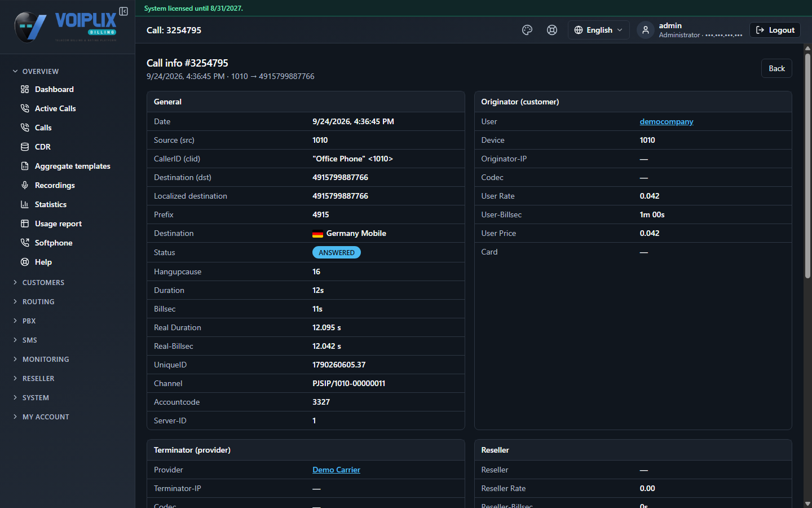Image resolution: width=812 pixels, height=508 pixels.
Task: Log out with the Logout button
Action: 775,30
